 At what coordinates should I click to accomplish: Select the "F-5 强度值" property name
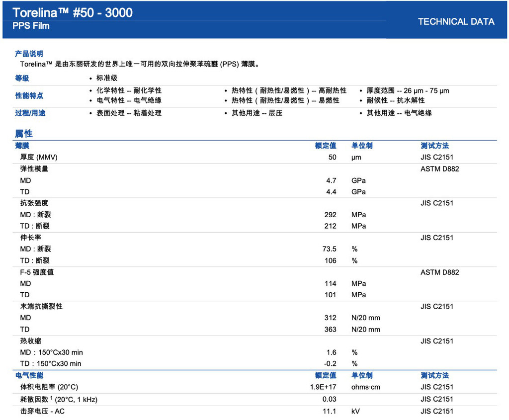[37, 272]
